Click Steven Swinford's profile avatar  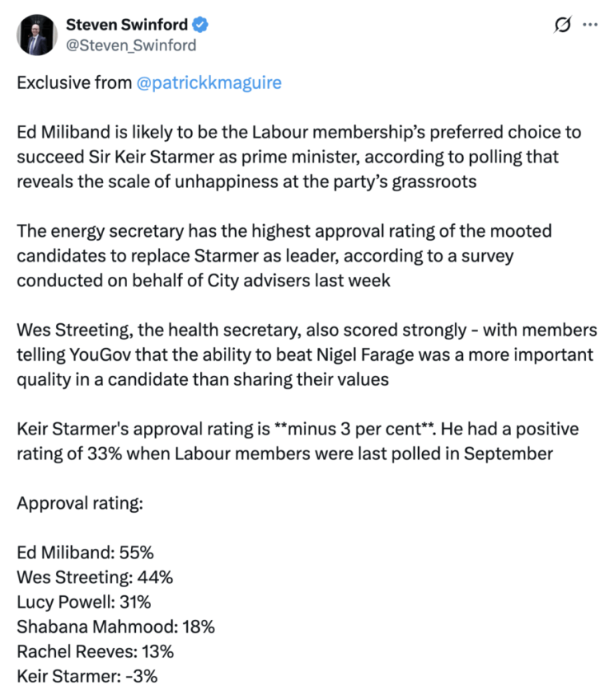point(34,34)
